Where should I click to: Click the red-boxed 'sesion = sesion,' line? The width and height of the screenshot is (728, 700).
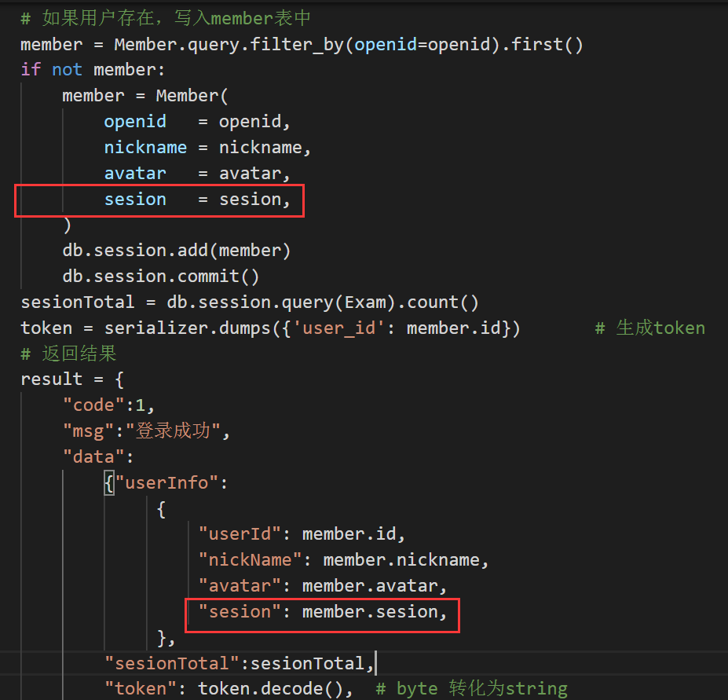[x=197, y=200]
